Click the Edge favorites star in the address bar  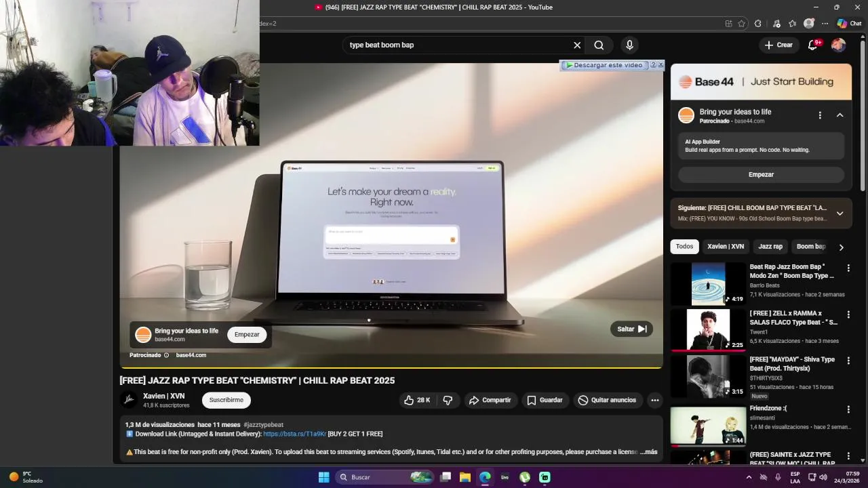tap(742, 24)
